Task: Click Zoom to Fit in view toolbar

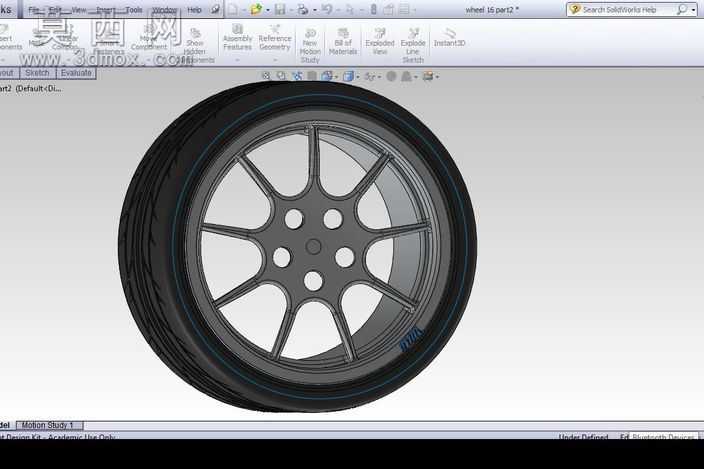Action: pyautogui.click(x=266, y=76)
